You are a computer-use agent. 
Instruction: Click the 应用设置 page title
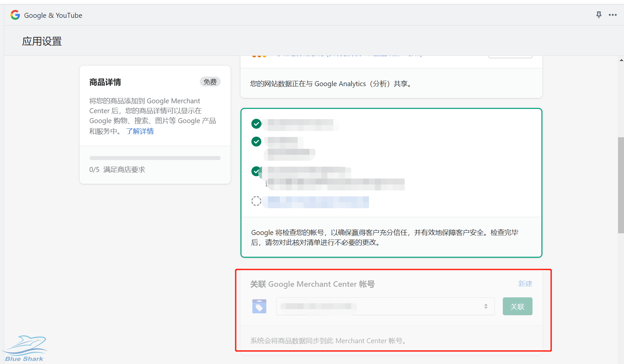(42, 41)
